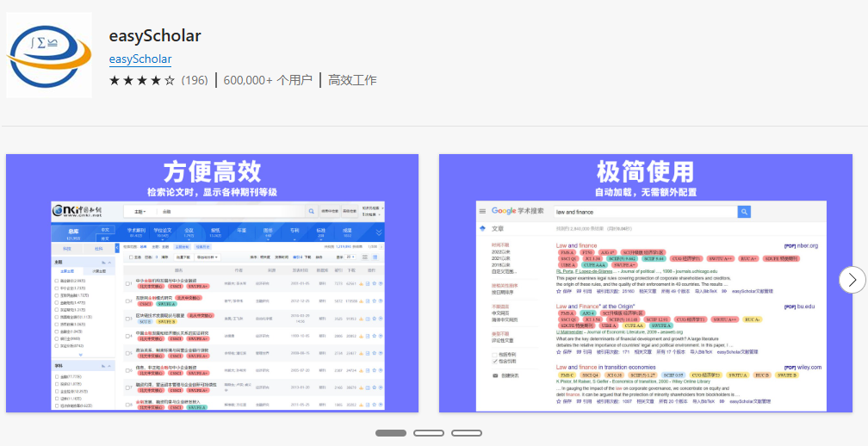This screenshot has height=446, width=868.
Task: Select the first carousel indicator
Action: tap(391, 433)
